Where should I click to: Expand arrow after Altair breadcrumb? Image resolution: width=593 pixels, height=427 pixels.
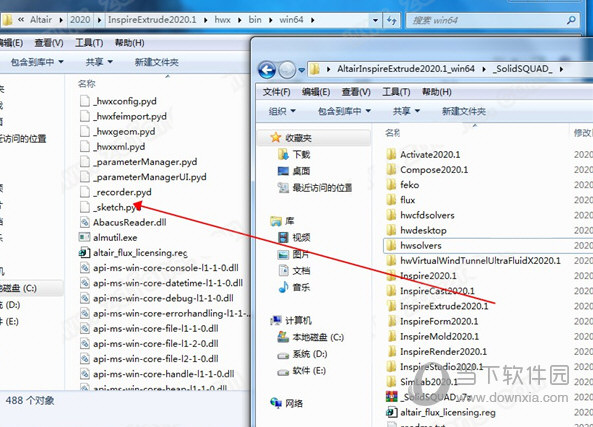61,20
